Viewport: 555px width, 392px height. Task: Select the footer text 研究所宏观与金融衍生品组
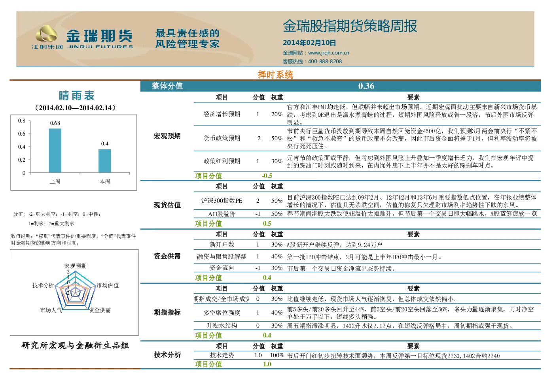[75, 345]
